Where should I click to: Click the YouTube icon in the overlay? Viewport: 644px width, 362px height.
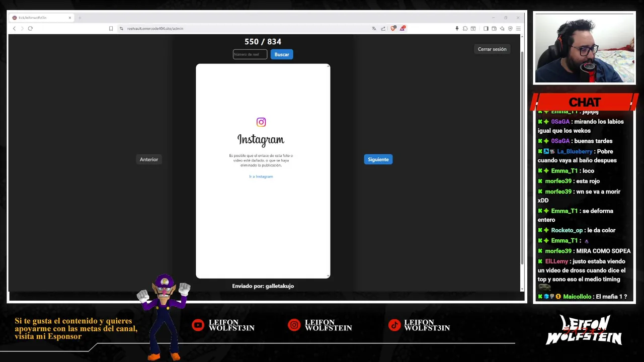(x=198, y=325)
